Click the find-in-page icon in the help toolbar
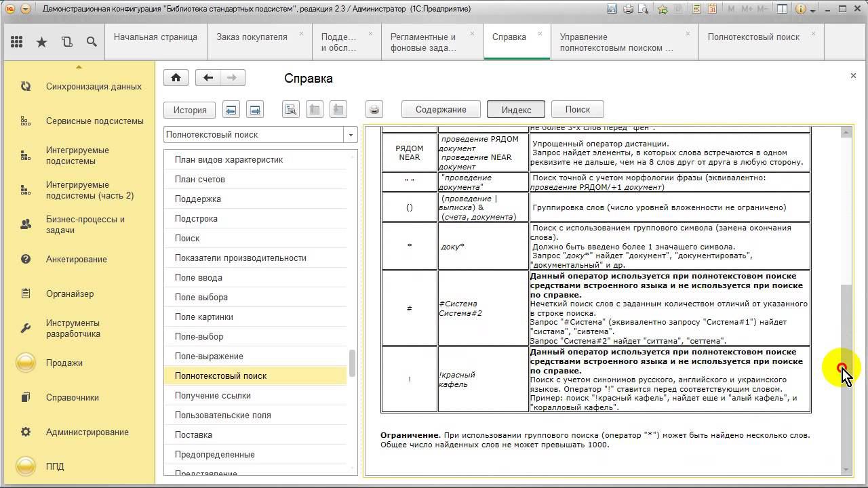868x488 pixels. point(291,110)
